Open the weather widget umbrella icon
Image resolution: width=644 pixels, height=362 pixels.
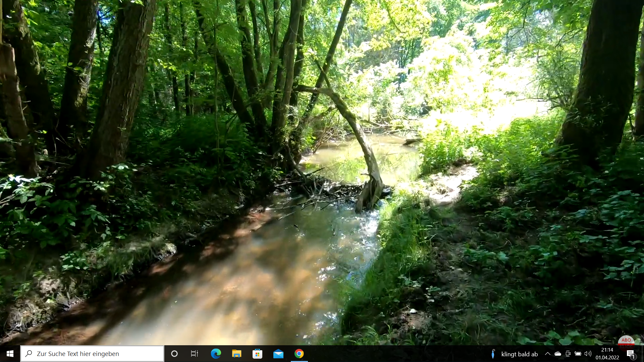click(x=493, y=354)
